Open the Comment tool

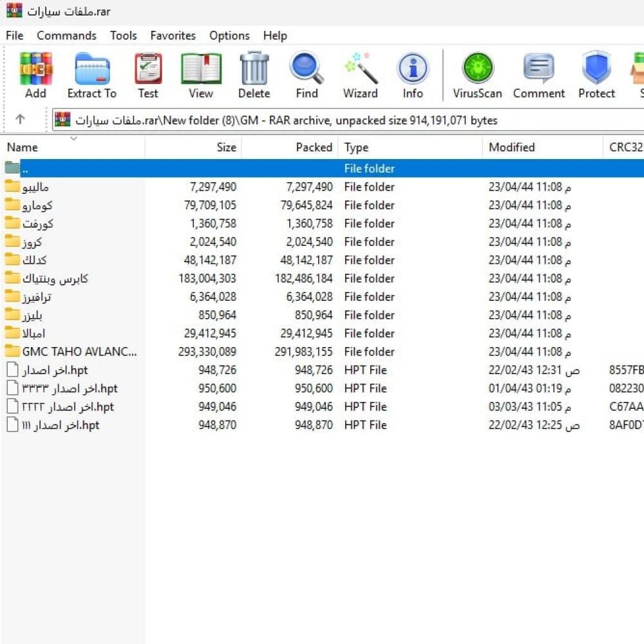pyautogui.click(x=538, y=70)
